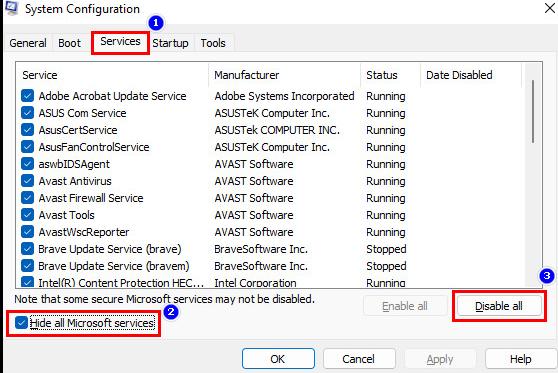Viewport: 558px width, 373px height.
Task: Toggle Hide all Microsoft services checkbox
Action: (21, 323)
